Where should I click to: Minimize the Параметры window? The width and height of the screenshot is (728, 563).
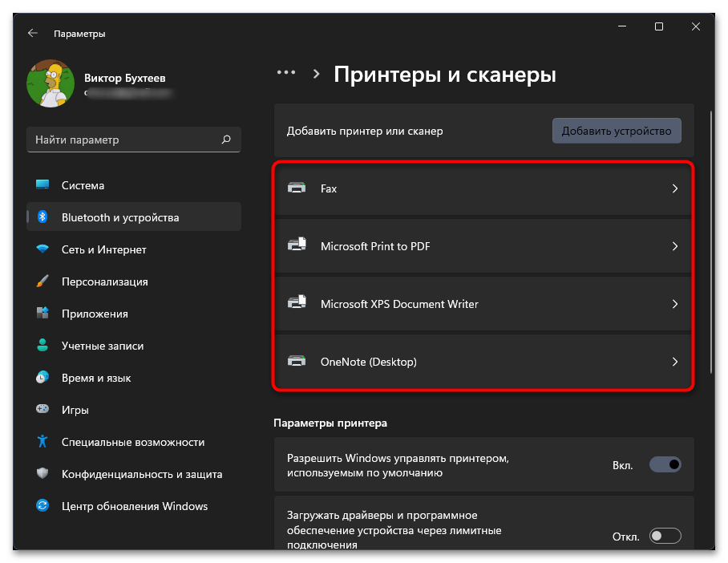tap(622, 26)
